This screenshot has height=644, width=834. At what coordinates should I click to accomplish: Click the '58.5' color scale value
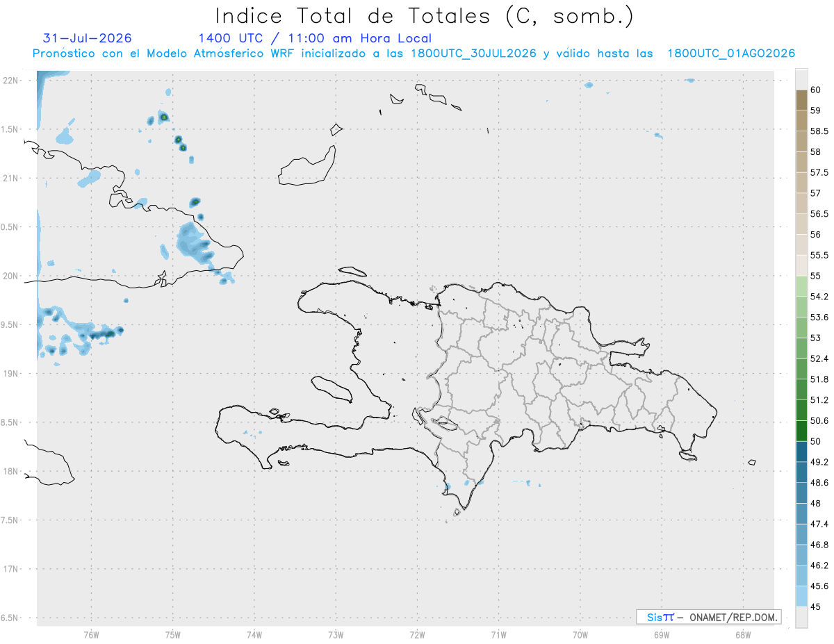click(819, 131)
